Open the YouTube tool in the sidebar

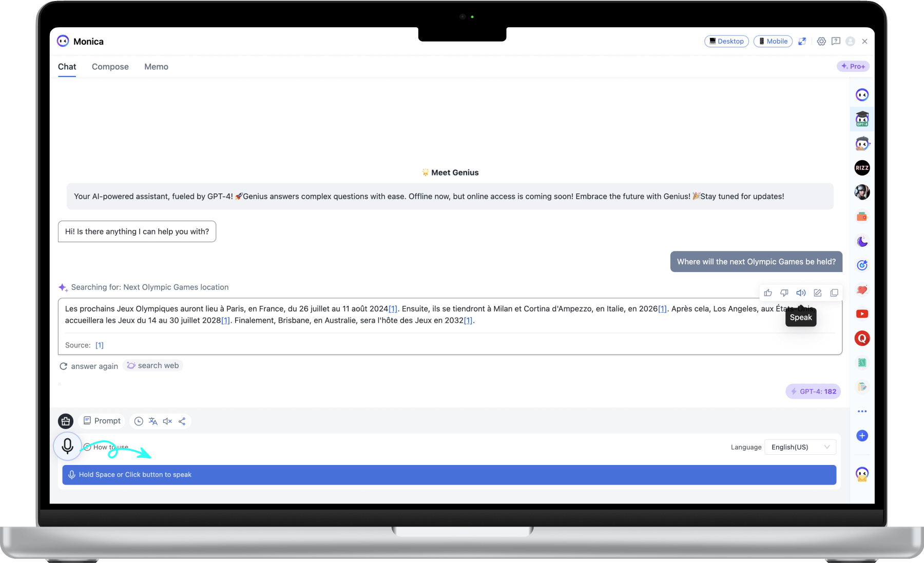(x=862, y=314)
